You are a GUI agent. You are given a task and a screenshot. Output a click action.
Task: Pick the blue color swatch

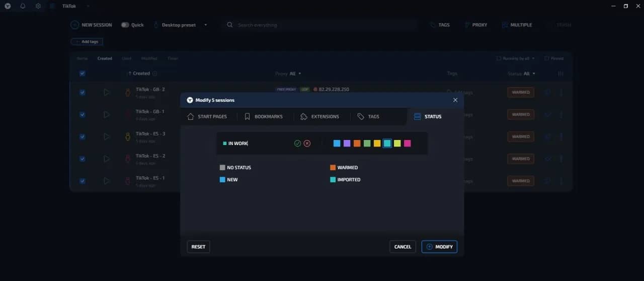point(337,144)
